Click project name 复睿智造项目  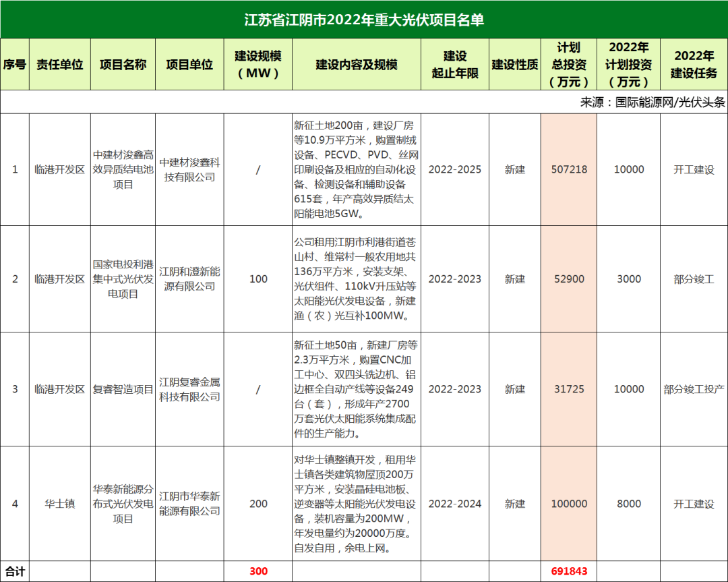pos(123,389)
